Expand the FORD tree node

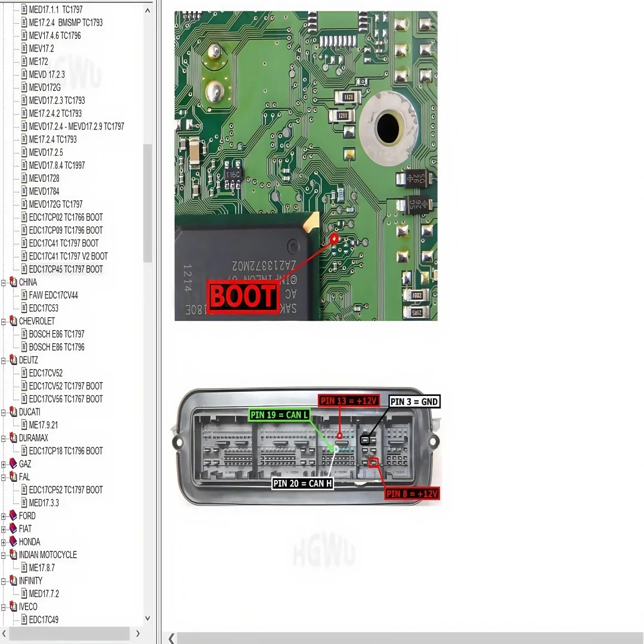coord(4,516)
